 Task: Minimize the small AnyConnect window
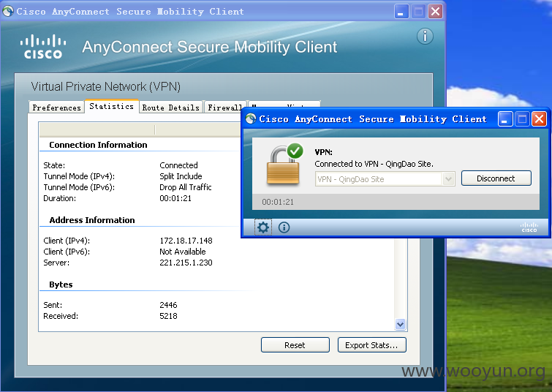504,119
